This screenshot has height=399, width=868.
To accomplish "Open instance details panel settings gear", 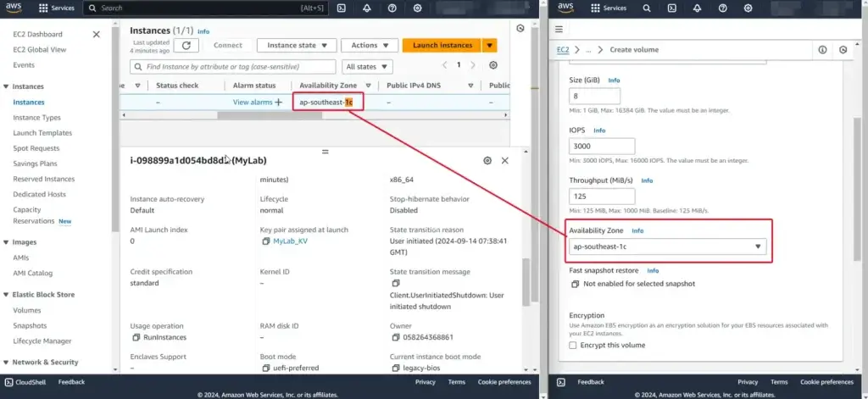I will pos(487,160).
